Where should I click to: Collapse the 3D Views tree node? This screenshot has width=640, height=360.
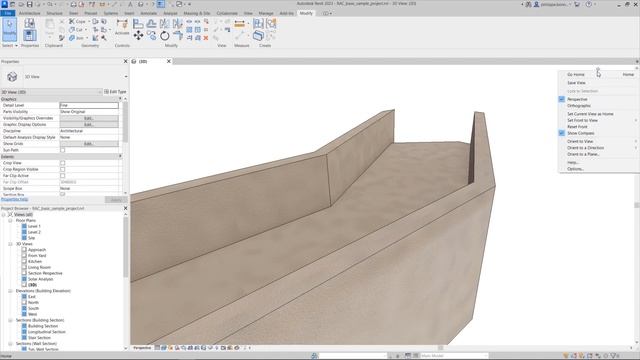[x=10, y=244]
